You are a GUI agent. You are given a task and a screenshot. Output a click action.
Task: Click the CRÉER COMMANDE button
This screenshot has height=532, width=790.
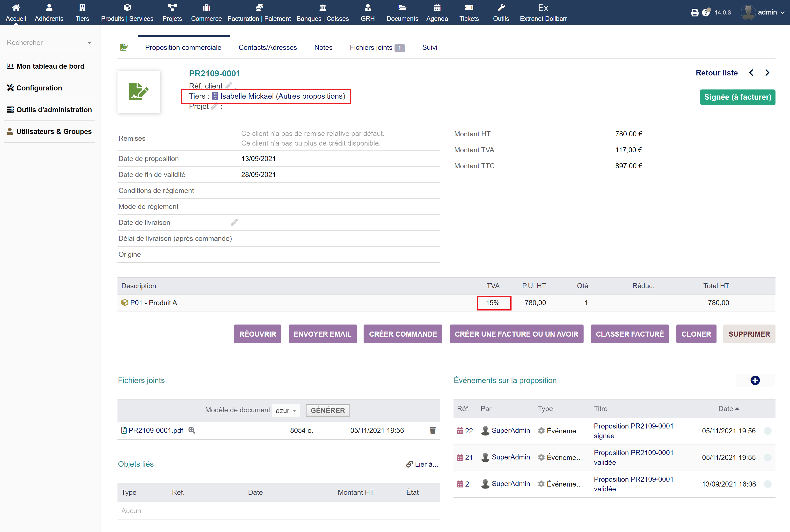pyautogui.click(x=403, y=334)
